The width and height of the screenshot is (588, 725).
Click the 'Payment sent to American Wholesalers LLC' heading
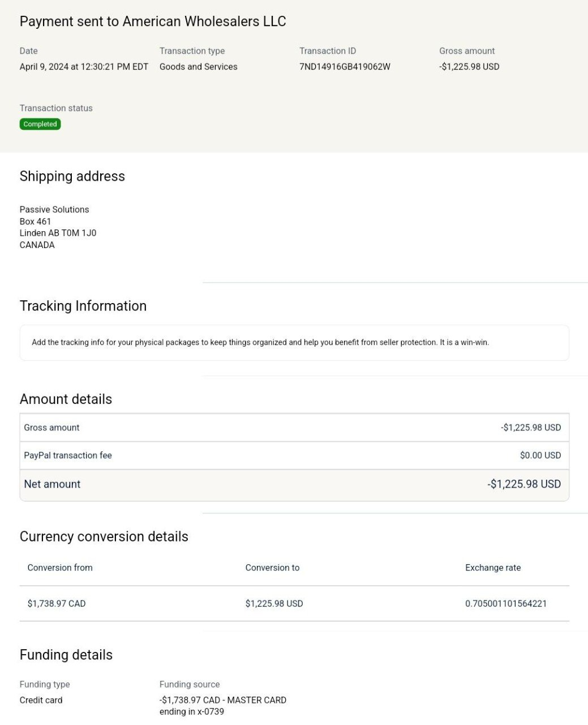point(153,22)
